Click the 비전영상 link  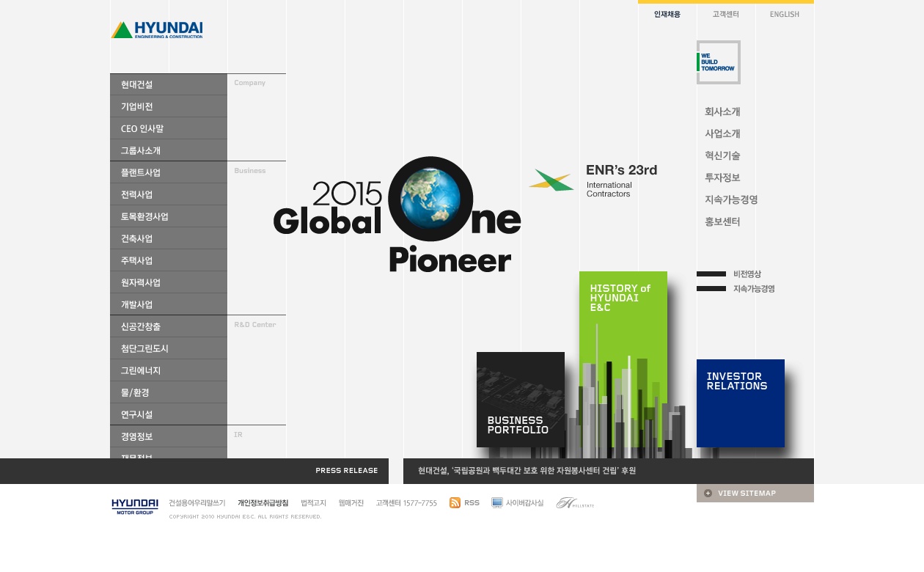point(747,274)
